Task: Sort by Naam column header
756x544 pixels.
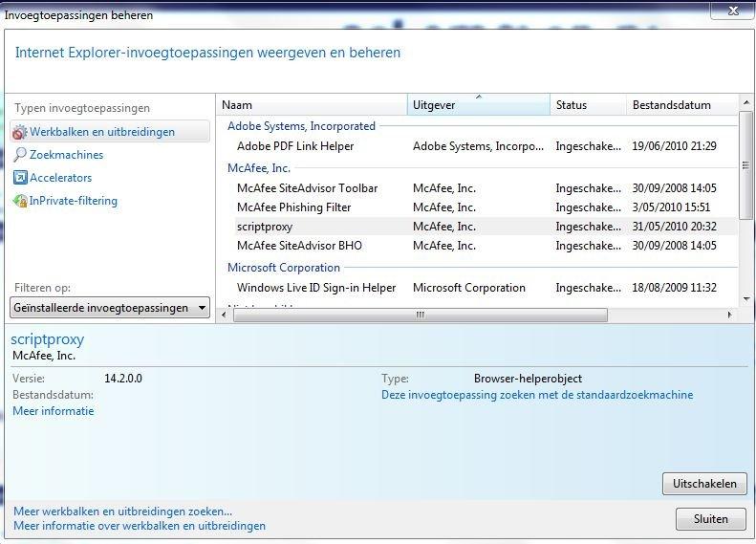Action: 312,105
